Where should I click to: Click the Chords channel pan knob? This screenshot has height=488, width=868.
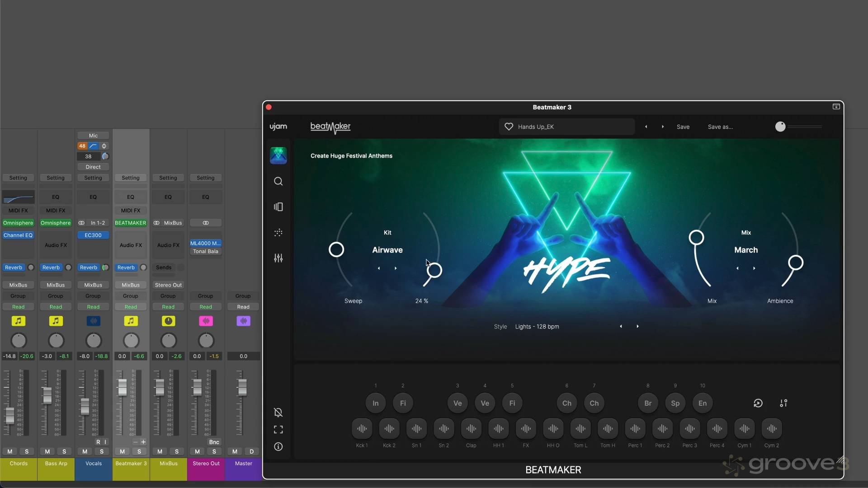pyautogui.click(x=18, y=340)
